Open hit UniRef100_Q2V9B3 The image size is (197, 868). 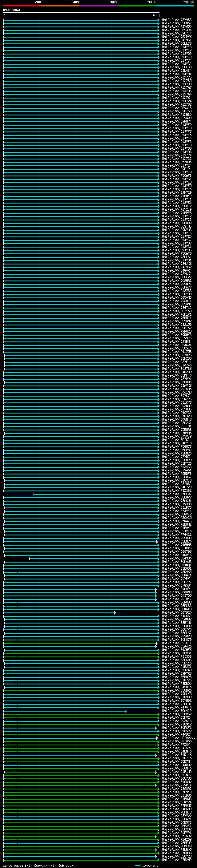coord(177,20)
